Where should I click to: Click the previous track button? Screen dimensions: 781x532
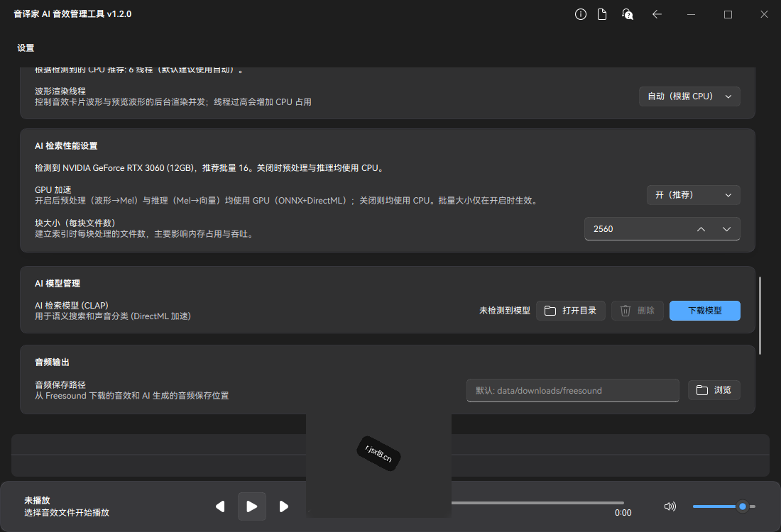tap(220, 506)
